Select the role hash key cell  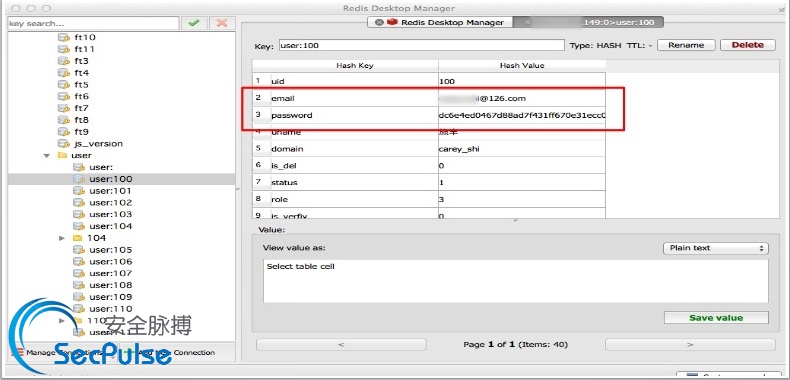pyautogui.click(x=354, y=200)
